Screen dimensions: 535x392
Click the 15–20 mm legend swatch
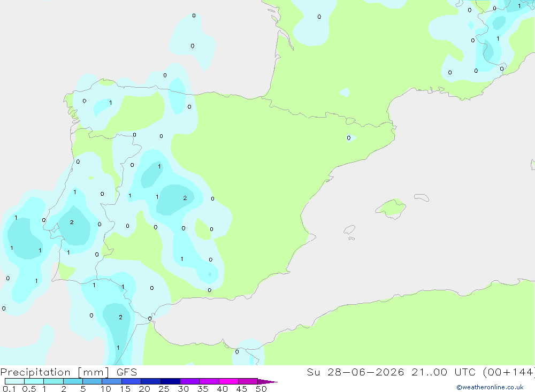[131, 381]
